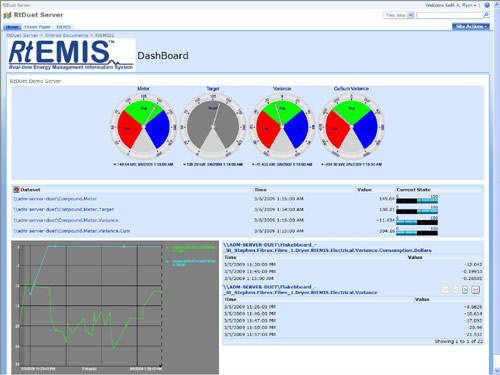Click the Variance gauge dial
Screen dimensions: 500x375
tap(282, 126)
